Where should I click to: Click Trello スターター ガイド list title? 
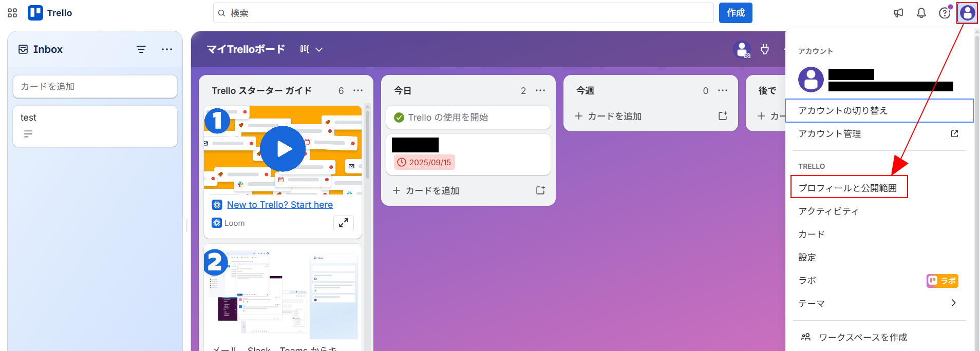tap(261, 91)
